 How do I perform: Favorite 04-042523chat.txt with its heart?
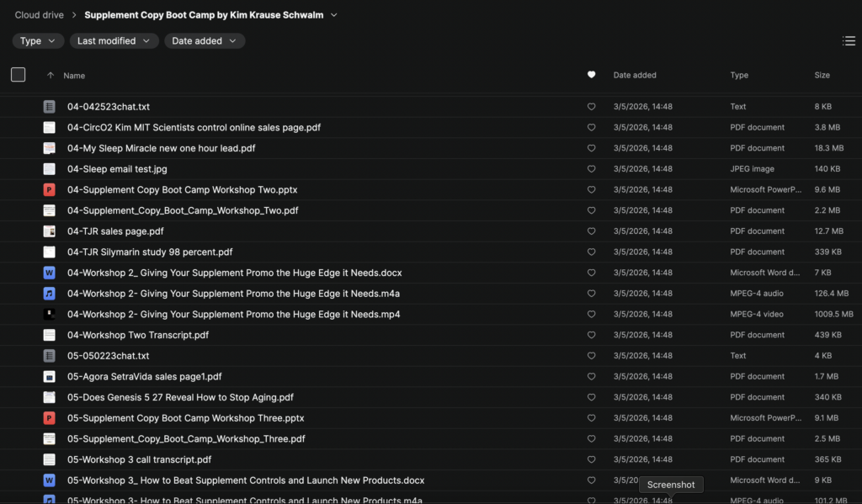591,107
